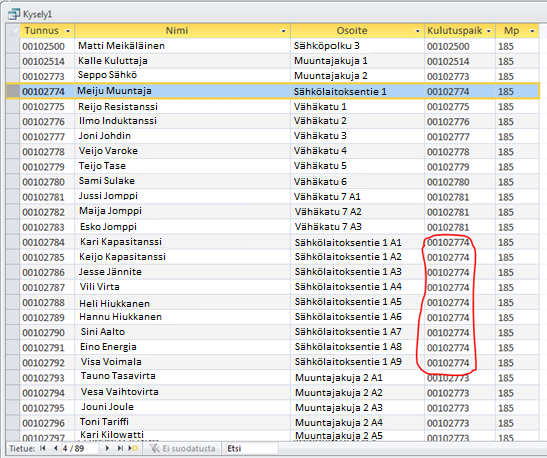Click the Tunnus cell 00102796

(x=47, y=422)
